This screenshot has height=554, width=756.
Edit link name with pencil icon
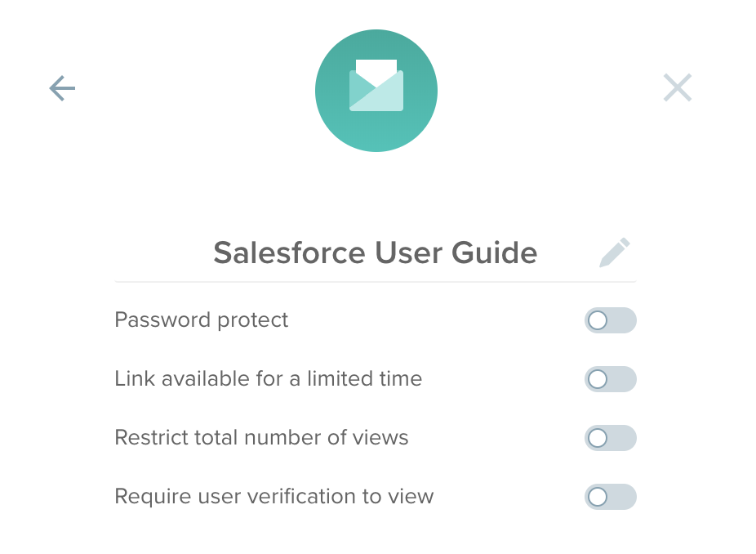[615, 252]
